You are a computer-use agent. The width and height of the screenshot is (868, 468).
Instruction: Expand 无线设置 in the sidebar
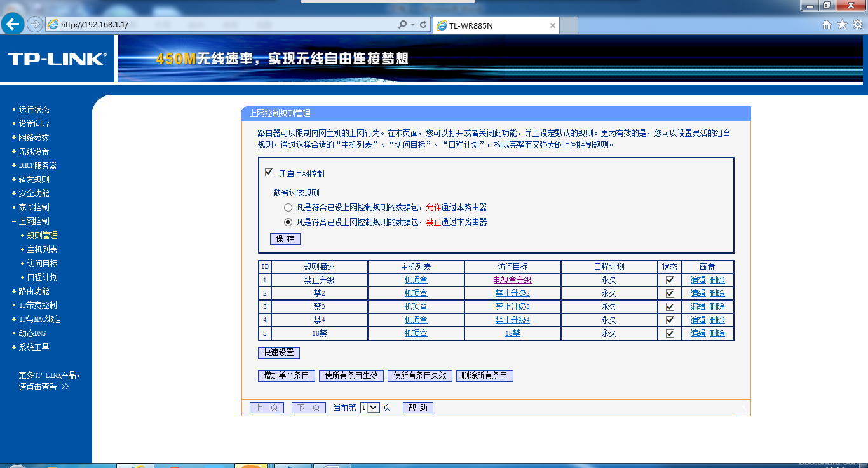34,151
